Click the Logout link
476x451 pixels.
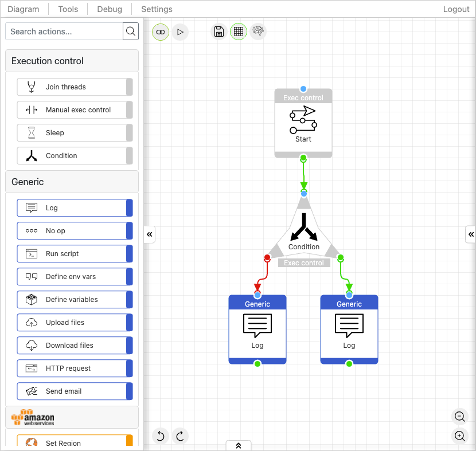[x=456, y=9]
